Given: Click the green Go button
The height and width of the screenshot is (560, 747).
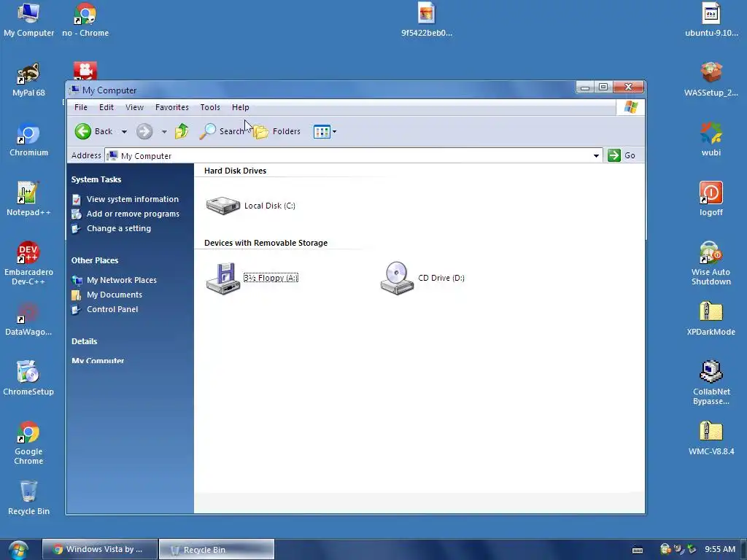Looking at the screenshot, I should (622, 155).
